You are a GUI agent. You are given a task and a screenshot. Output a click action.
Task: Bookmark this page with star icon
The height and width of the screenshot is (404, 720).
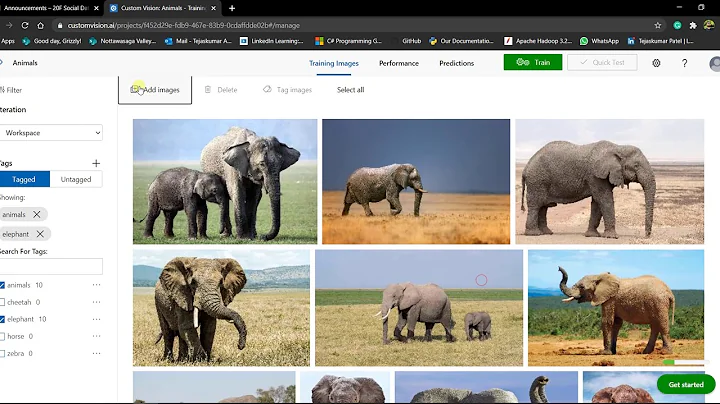[x=658, y=25]
